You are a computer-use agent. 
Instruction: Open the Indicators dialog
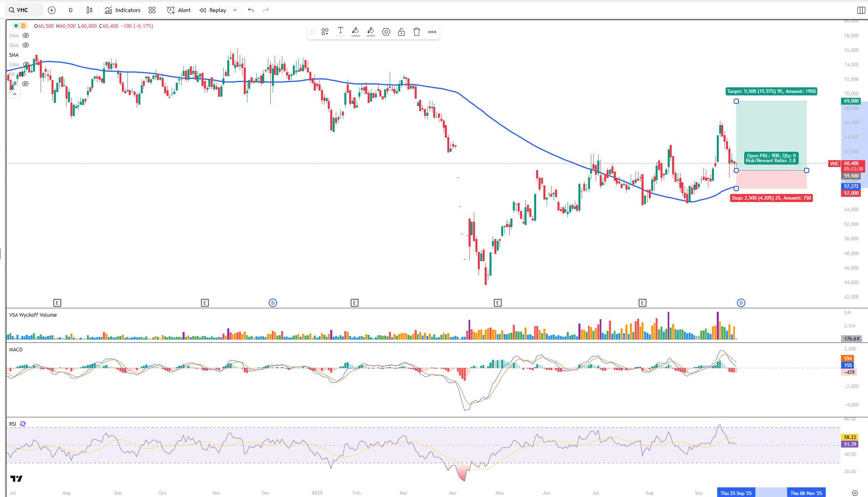pos(123,10)
